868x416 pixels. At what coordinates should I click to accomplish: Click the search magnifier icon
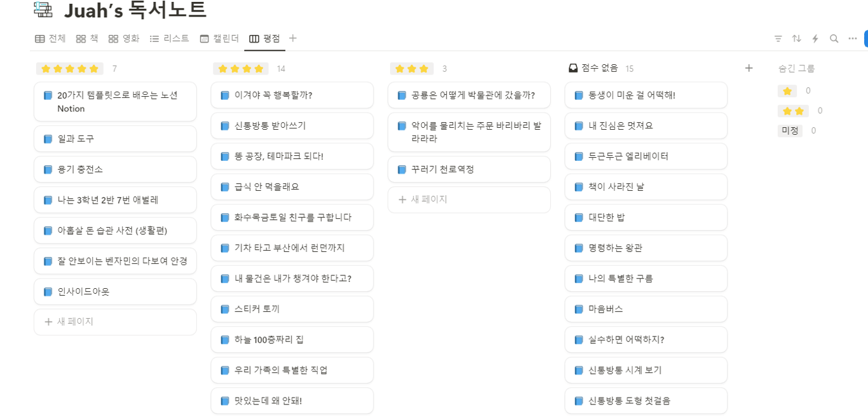(834, 39)
